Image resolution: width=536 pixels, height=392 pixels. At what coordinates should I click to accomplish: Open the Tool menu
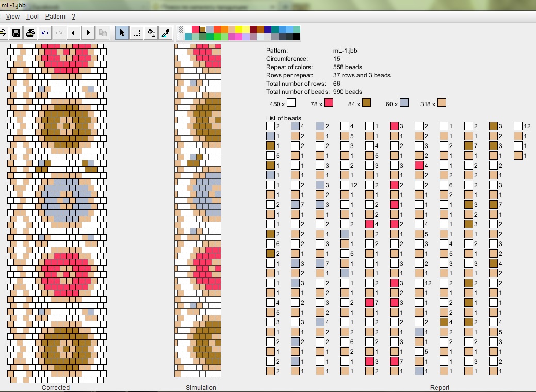(32, 17)
